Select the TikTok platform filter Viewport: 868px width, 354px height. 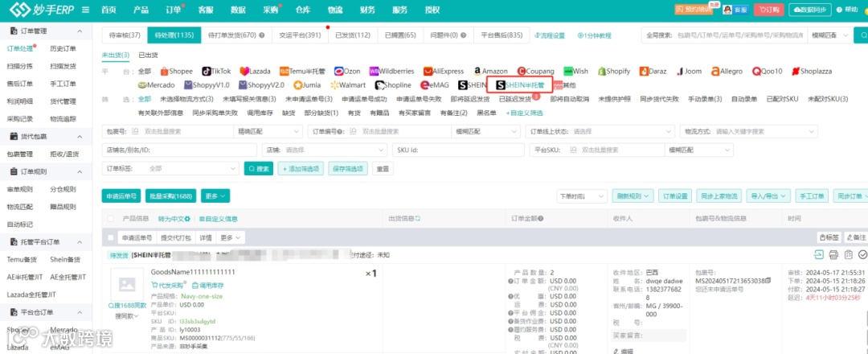(216, 71)
